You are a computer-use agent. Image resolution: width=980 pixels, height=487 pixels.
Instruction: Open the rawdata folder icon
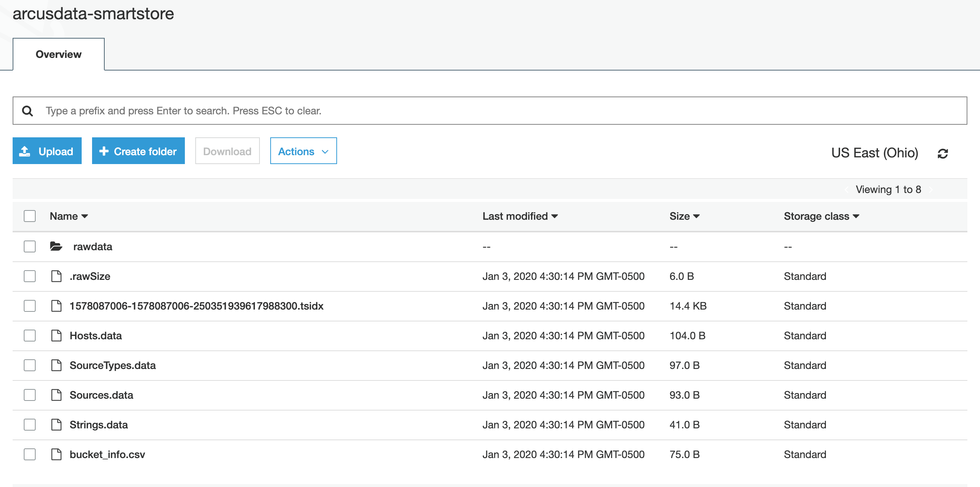pyautogui.click(x=56, y=246)
